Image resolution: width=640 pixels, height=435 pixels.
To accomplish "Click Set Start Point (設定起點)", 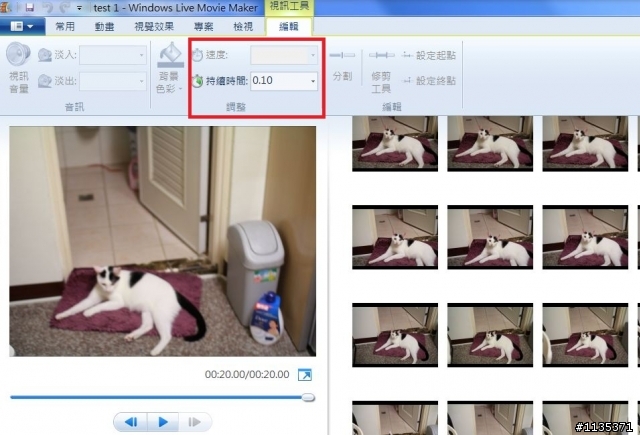I will tap(429, 55).
